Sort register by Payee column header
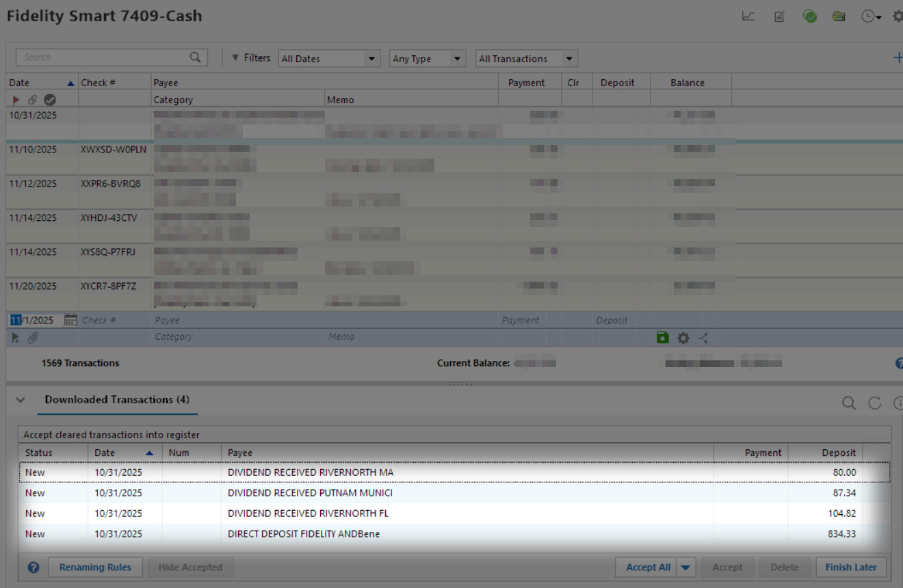Screen dimensions: 903x588 point(325,83)
